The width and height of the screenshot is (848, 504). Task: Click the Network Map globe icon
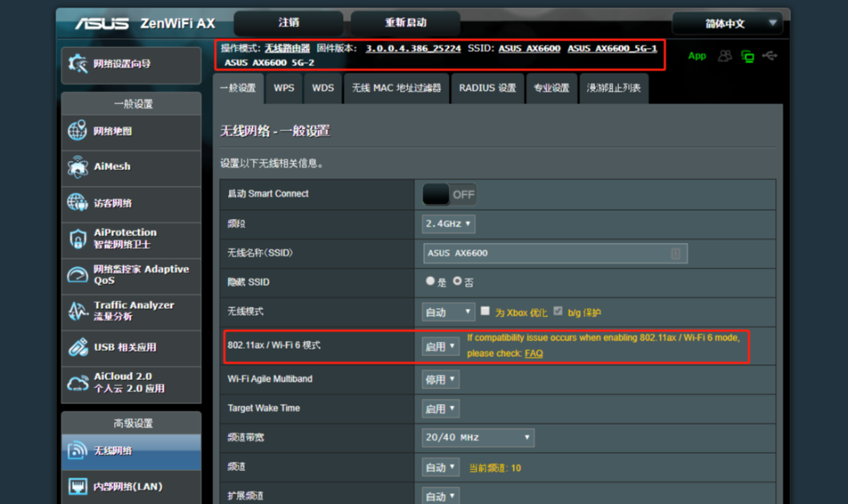78,131
